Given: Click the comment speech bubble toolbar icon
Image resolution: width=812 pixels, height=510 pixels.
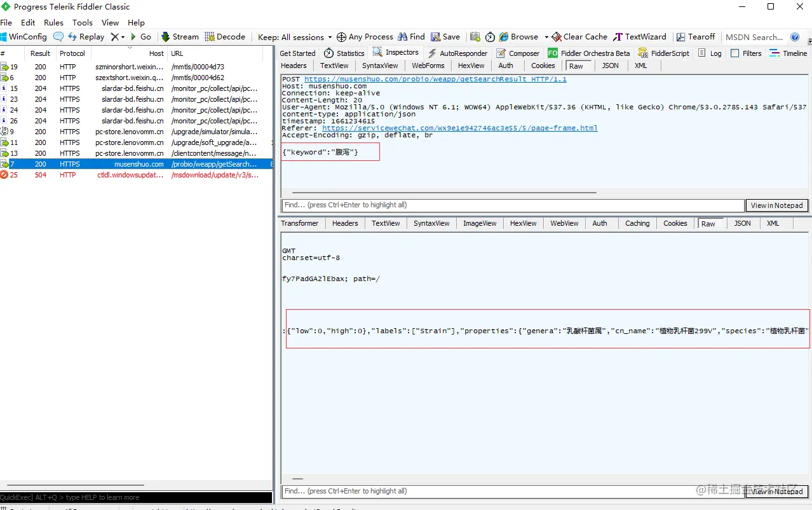Looking at the screenshot, I should [58, 37].
